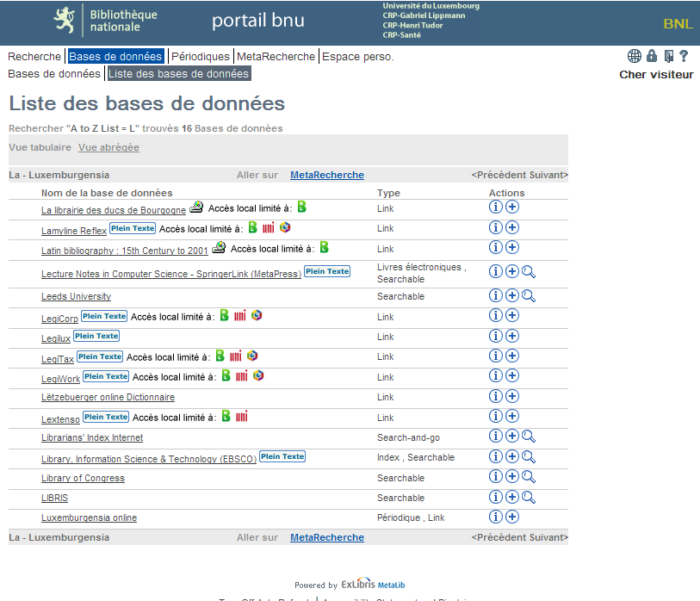Click the CRP-Santé header text
The height and width of the screenshot is (601, 700).
[402, 34]
